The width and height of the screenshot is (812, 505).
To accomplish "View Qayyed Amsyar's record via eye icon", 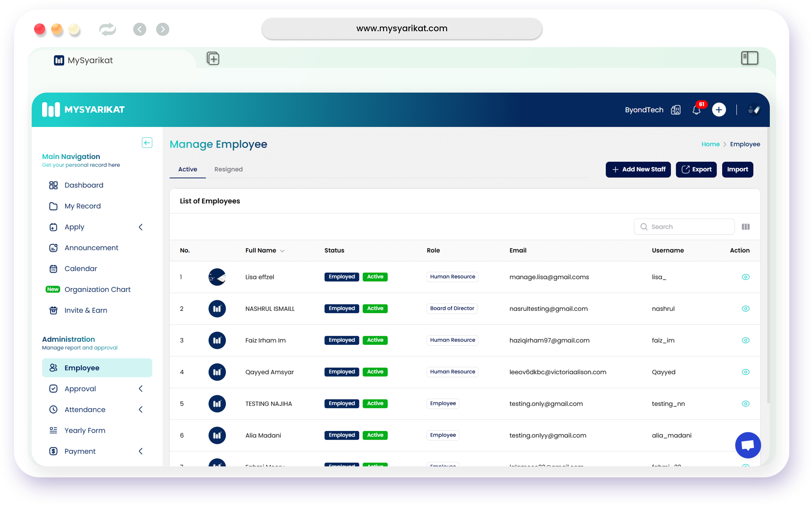I will [746, 372].
